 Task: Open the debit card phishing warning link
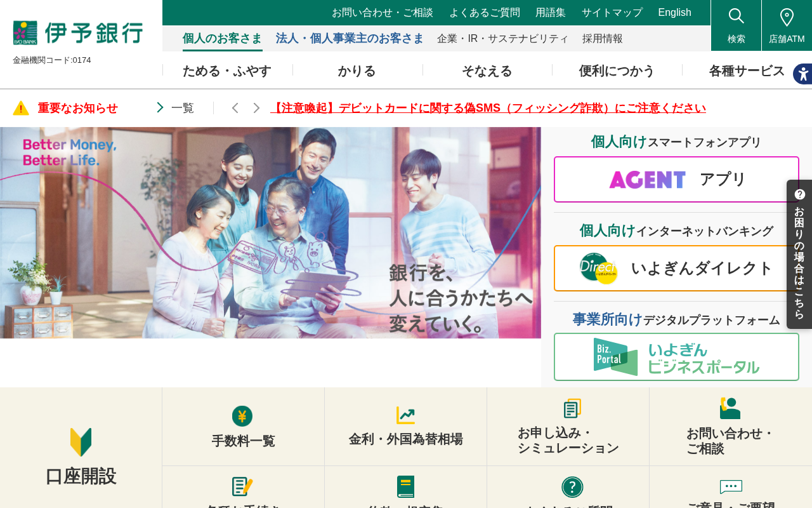[x=488, y=108]
